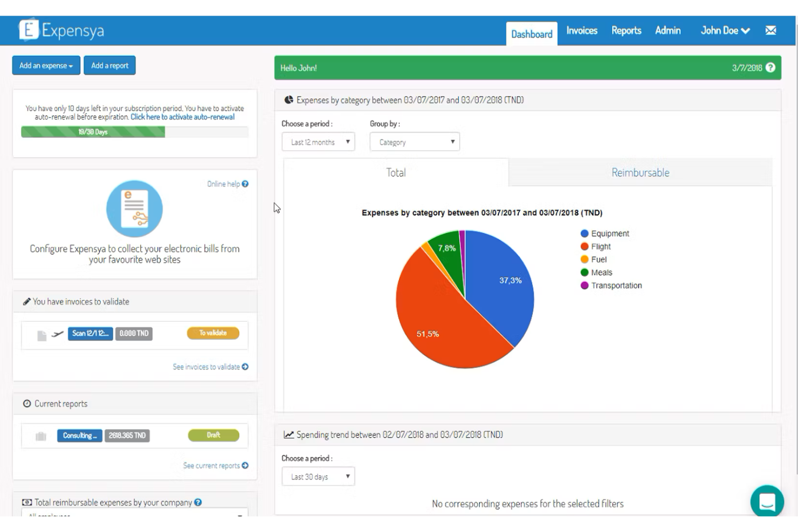Image resolution: width=798 pixels, height=532 pixels.
Task: Open the Group by Category dropdown
Action: point(415,142)
